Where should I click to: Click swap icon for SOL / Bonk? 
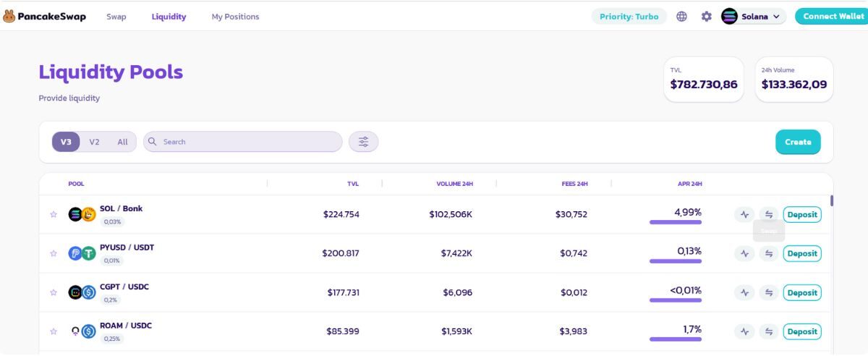pos(769,214)
